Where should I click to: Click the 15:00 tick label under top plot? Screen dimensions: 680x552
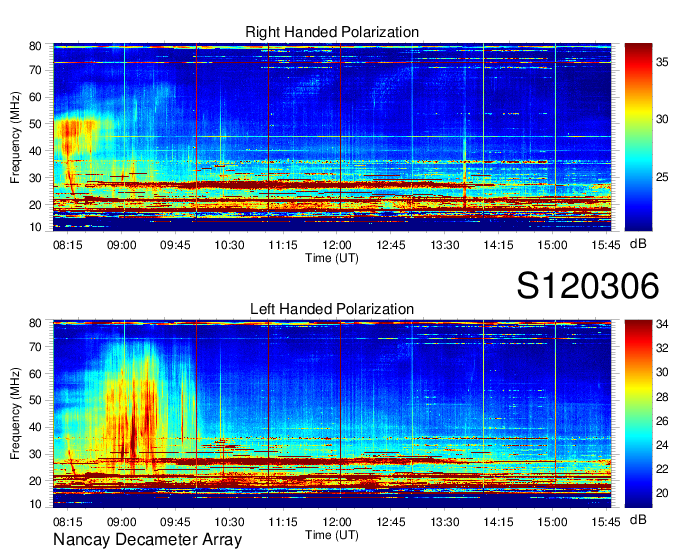(552, 245)
